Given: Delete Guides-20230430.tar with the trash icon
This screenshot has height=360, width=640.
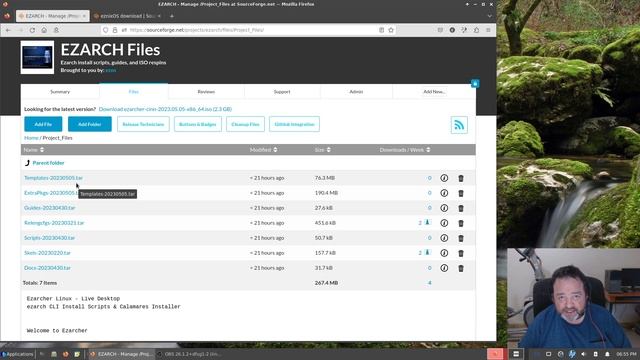Looking at the screenshot, I should [x=461, y=208].
